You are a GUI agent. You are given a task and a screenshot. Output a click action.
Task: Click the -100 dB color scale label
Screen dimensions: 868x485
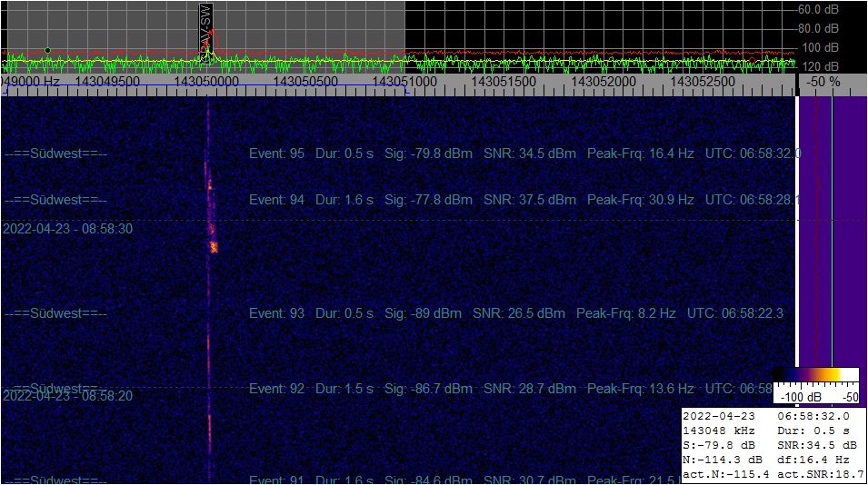(x=801, y=397)
